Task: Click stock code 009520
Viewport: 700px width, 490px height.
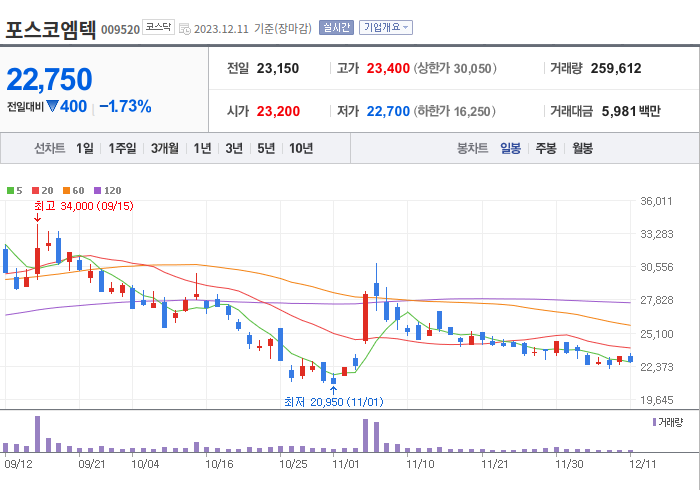Action: pyautogui.click(x=121, y=29)
